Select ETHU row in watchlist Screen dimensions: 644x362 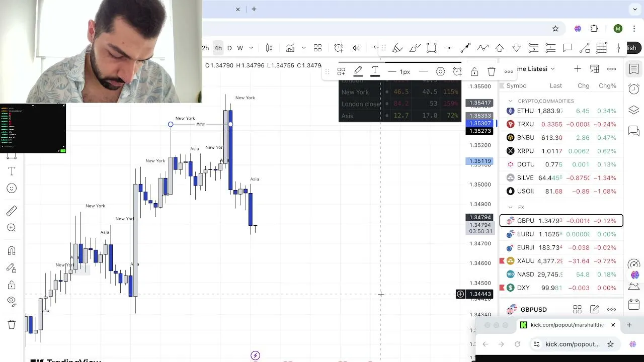[561, 111]
